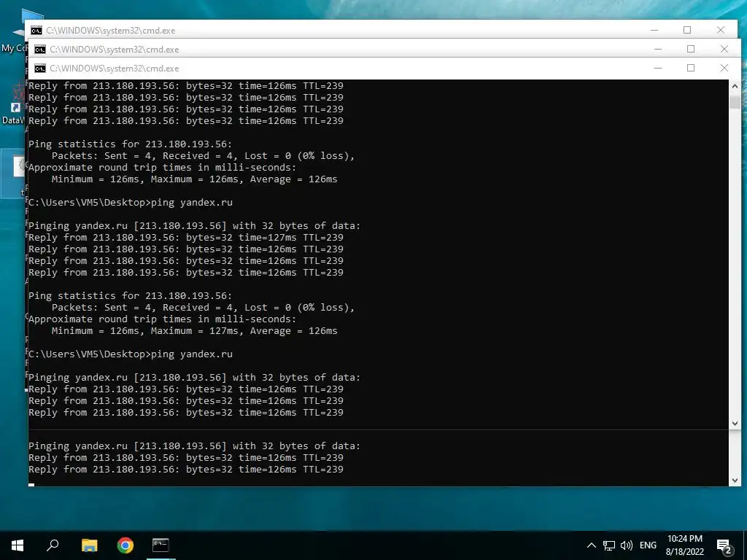Open taskbar Search magnifier

coord(53,545)
